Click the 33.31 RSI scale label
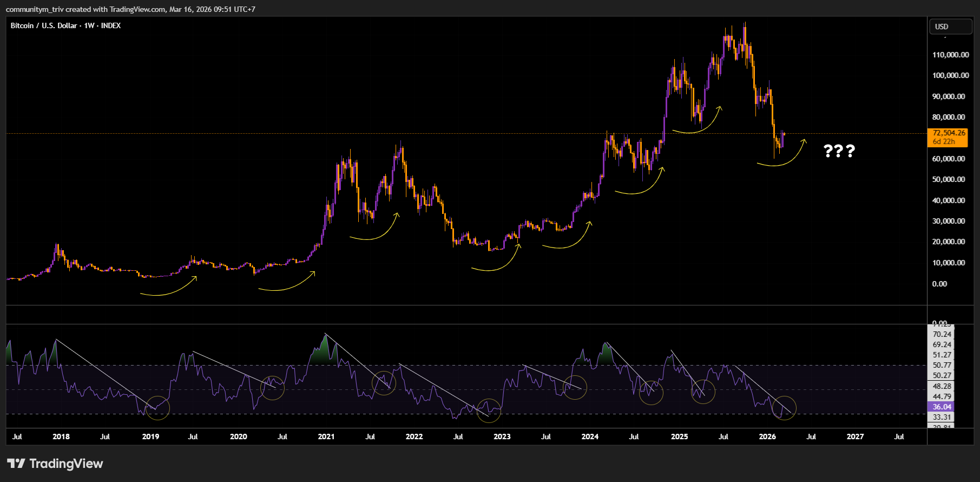This screenshot has width=980, height=482. (942, 417)
